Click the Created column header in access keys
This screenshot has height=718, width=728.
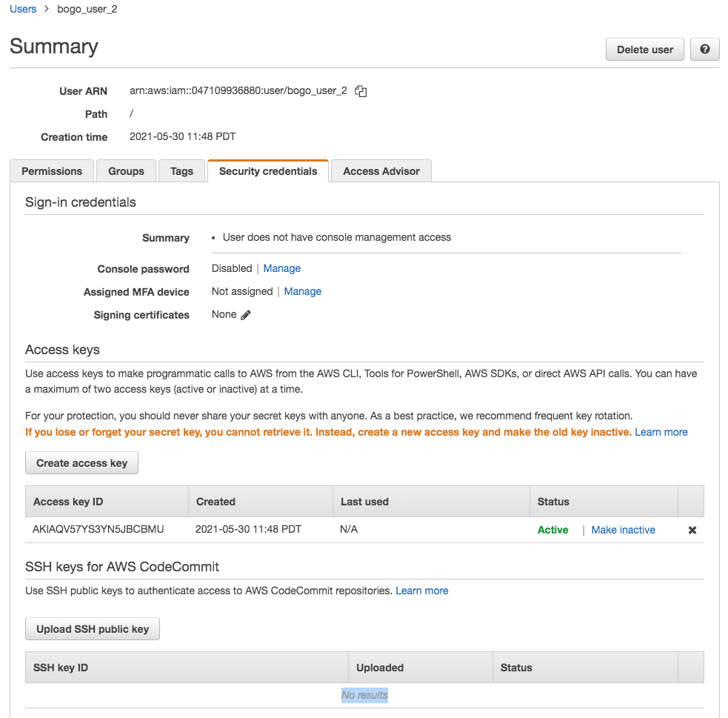point(261,502)
